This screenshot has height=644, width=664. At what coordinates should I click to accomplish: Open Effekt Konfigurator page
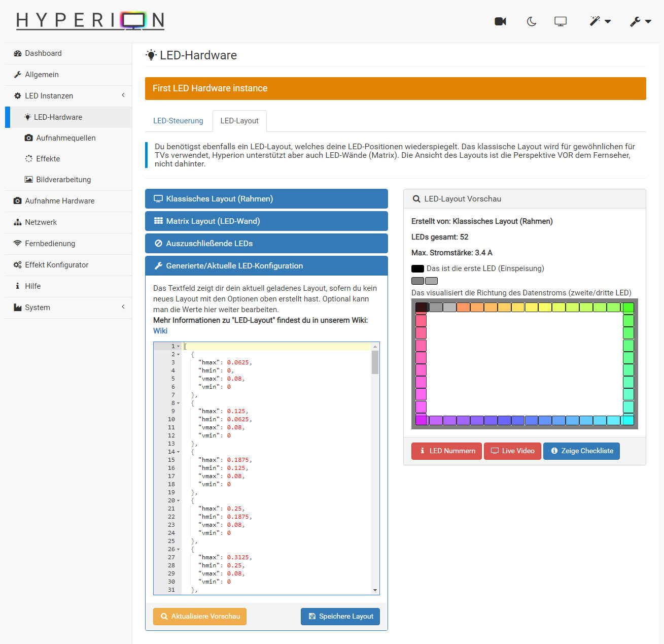point(68,265)
